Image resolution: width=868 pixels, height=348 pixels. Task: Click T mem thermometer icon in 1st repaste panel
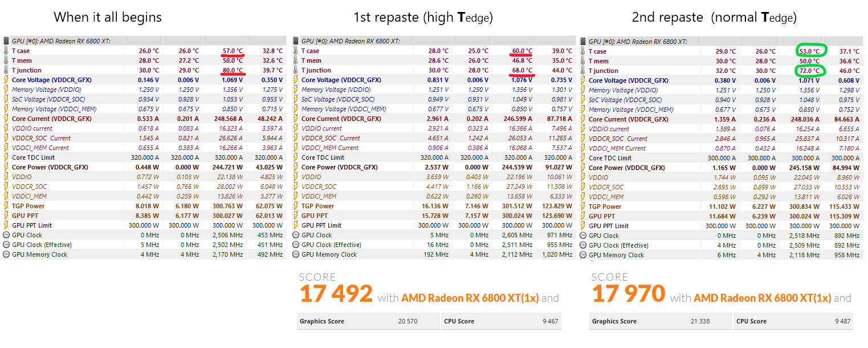coord(296,60)
